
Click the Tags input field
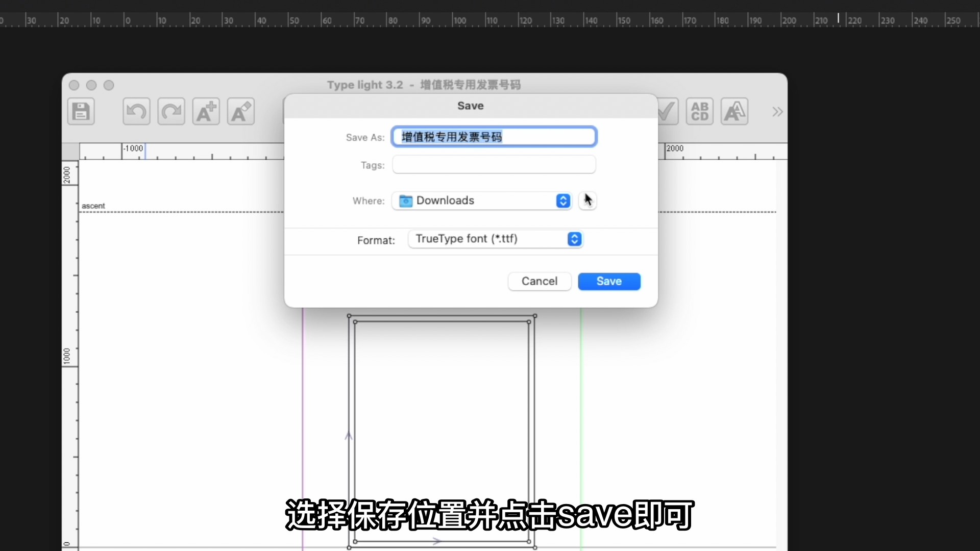pyautogui.click(x=494, y=165)
